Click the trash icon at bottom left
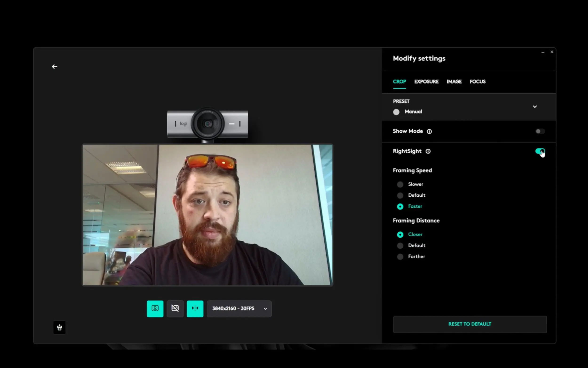The width and height of the screenshot is (588, 368). pyautogui.click(x=59, y=328)
